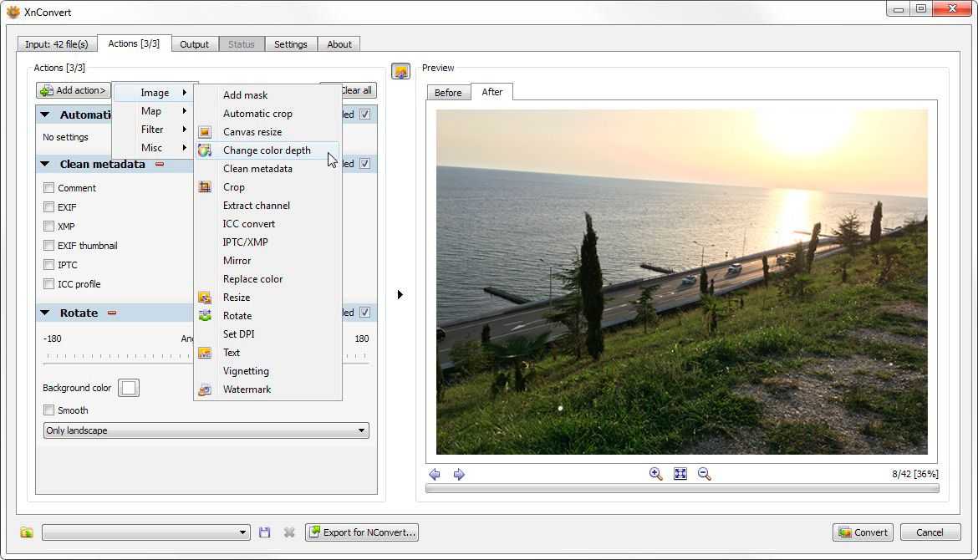The height and width of the screenshot is (560, 978).
Task: Click Export for NConvert button
Action: (x=361, y=532)
